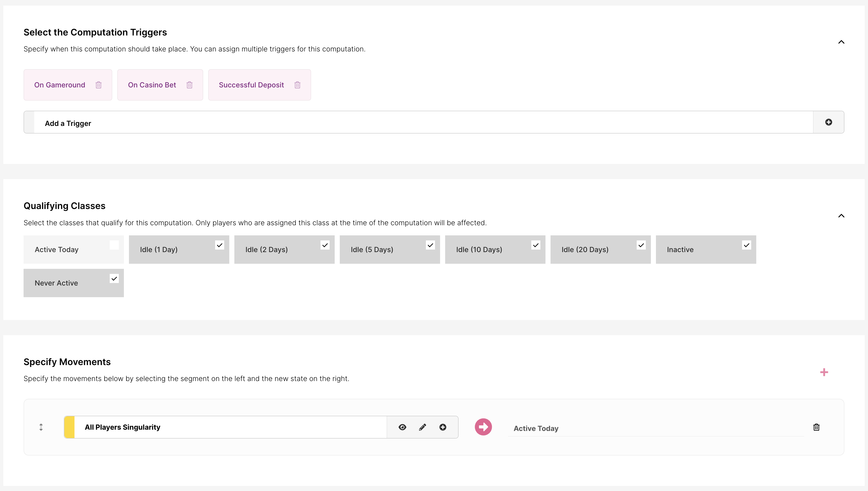Collapse the Qualifying Classes section
This screenshot has height=491, width=868.
click(x=841, y=216)
